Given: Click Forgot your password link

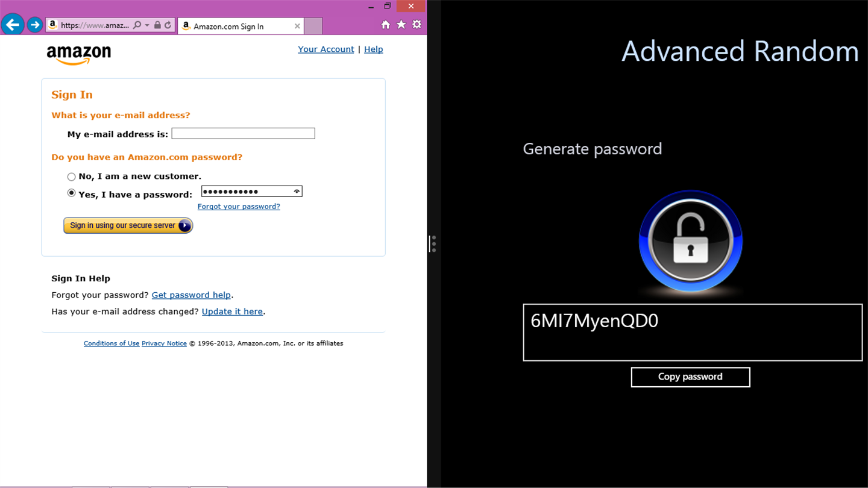Looking at the screenshot, I should [239, 207].
